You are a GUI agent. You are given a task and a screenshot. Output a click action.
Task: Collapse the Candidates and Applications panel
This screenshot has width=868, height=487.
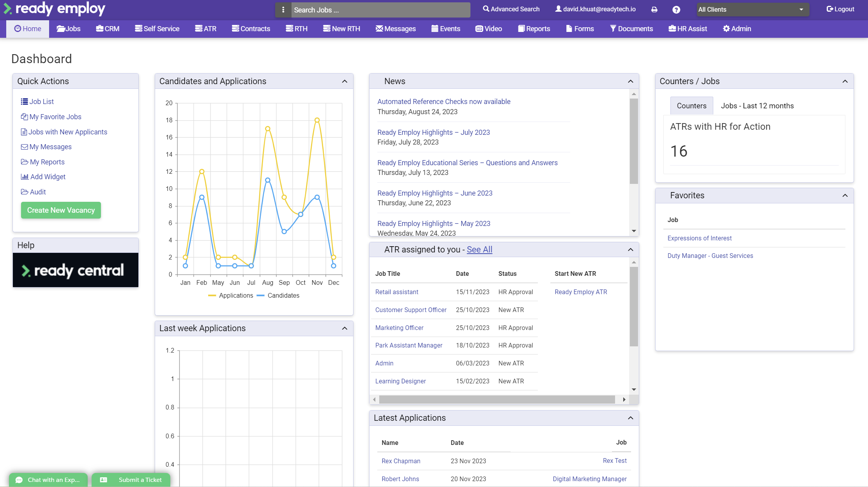coord(345,81)
